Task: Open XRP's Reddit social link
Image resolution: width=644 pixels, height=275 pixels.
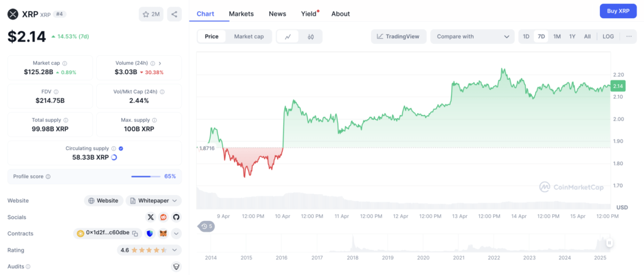Action: click(x=164, y=217)
